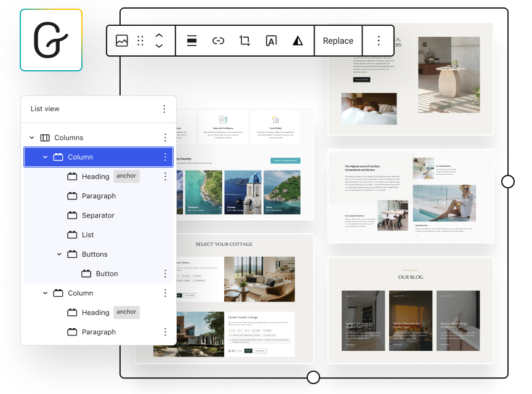This screenshot has height=394, width=532.
Task: Click the G logo icon
Action: pyautogui.click(x=51, y=40)
